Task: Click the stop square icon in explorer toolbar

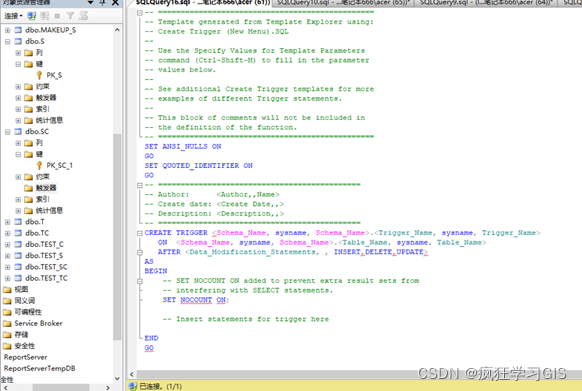Action: pyautogui.click(x=57, y=16)
